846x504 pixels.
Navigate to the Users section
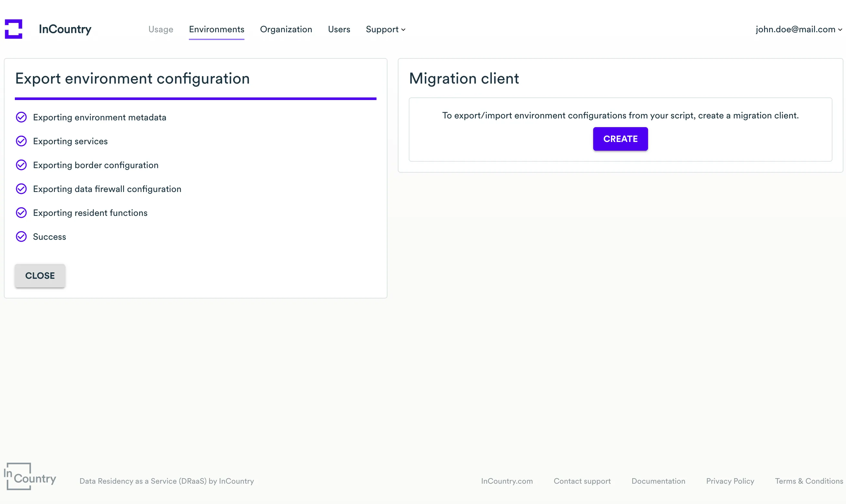coord(339,30)
